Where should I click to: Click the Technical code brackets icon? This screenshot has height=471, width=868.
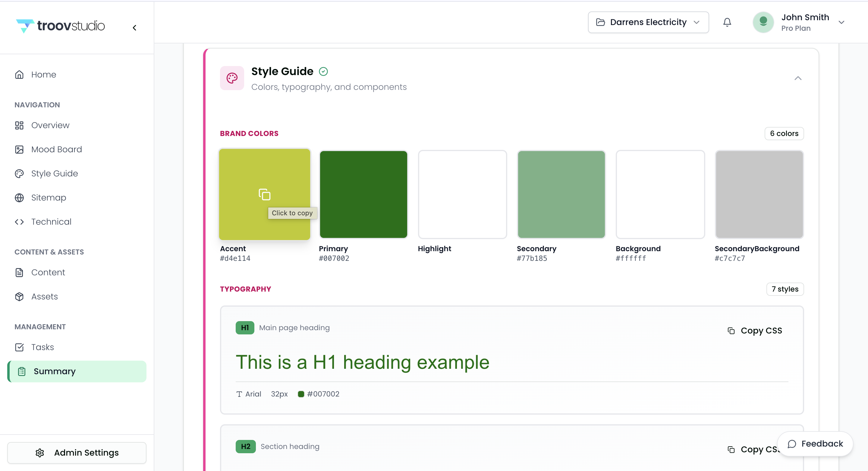19,222
